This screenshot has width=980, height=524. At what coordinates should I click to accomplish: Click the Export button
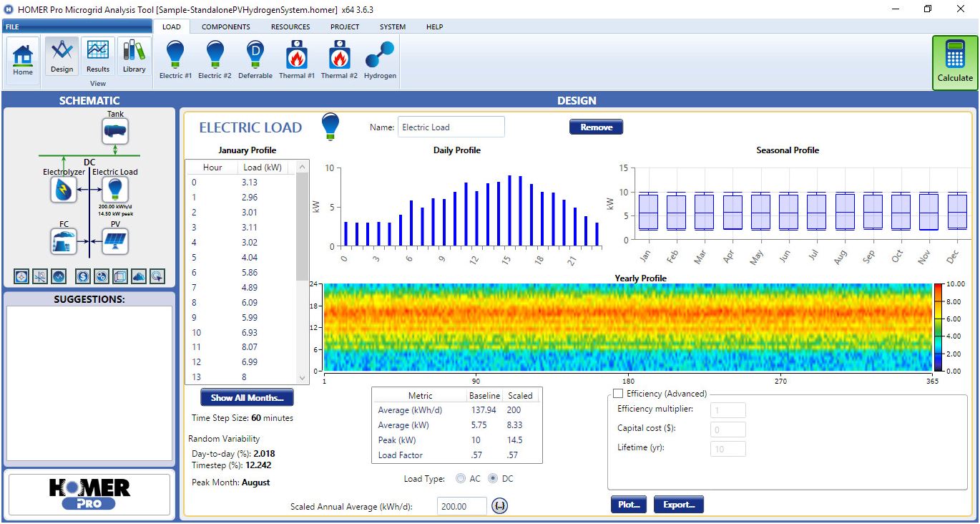[x=678, y=504]
